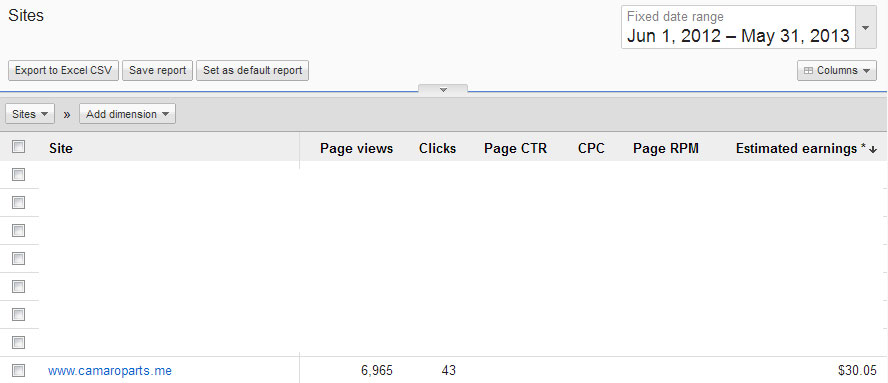Sort by the Clicks column header
This screenshot has width=888, height=383.
point(437,148)
